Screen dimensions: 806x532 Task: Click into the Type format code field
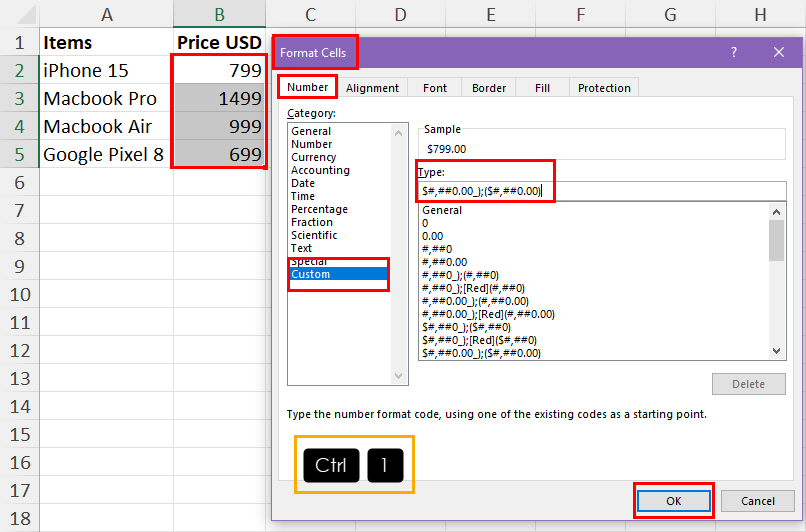pyautogui.click(x=602, y=191)
